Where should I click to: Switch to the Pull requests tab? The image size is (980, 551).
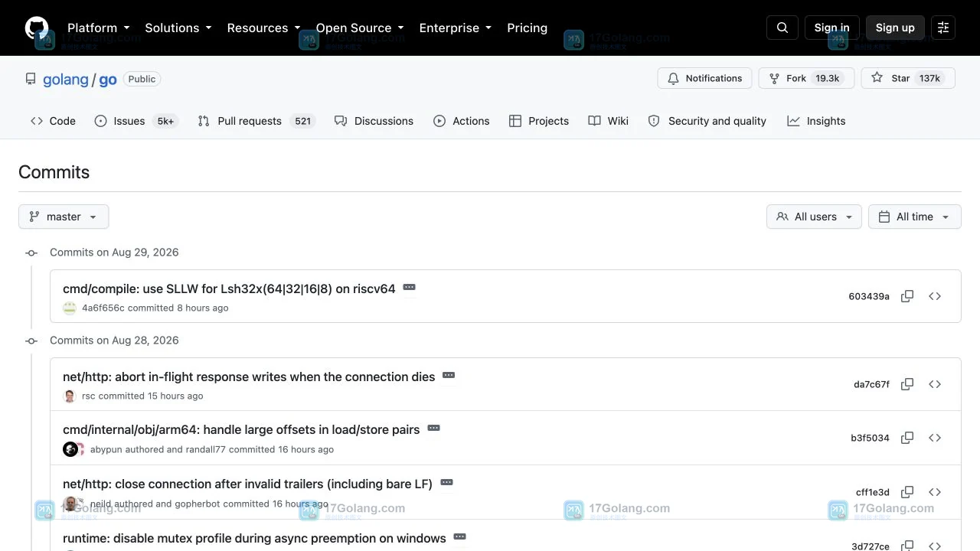point(256,121)
